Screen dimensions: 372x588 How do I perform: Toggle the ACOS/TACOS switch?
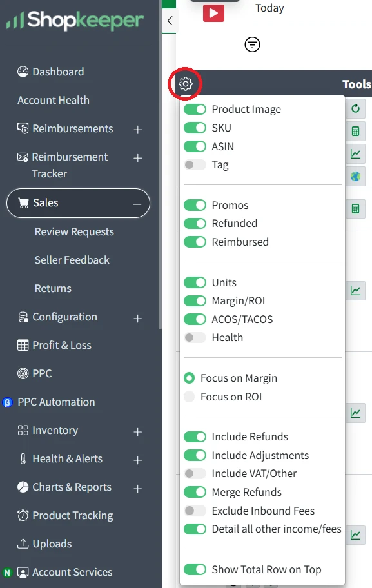pyautogui.click(x=195, y=319)
